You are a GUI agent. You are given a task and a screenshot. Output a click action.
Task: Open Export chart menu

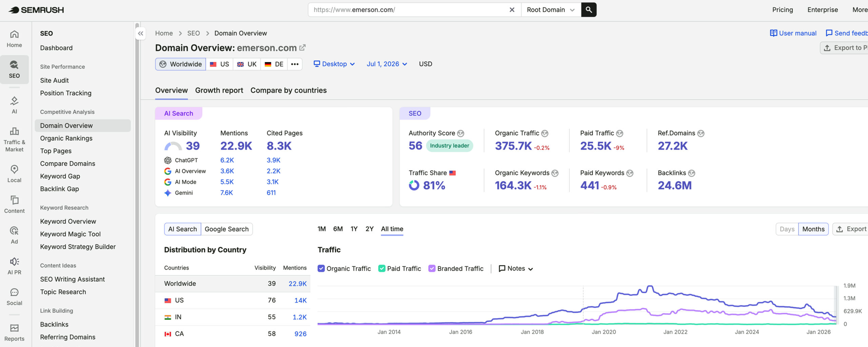851,229
